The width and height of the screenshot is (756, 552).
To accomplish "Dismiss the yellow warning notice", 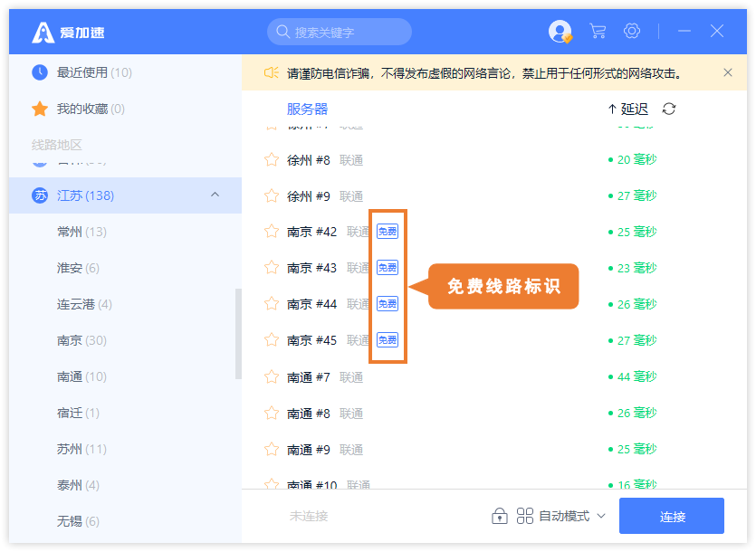I will click(728, 72).
